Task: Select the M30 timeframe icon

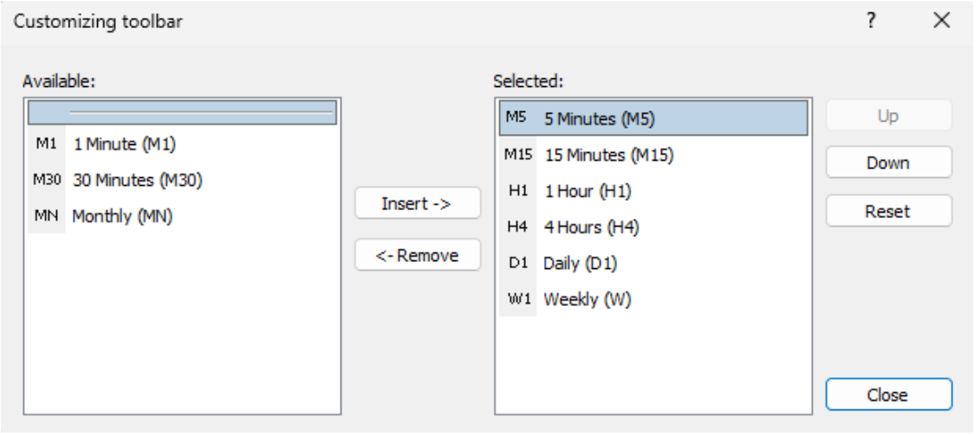Action: [47, 180]
